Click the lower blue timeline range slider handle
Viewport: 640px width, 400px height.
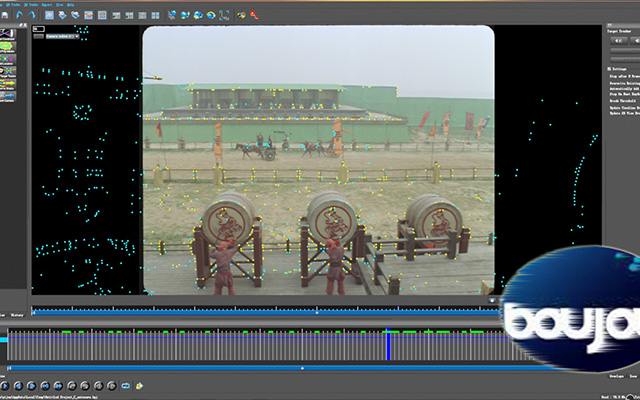(x=302, y=368)
